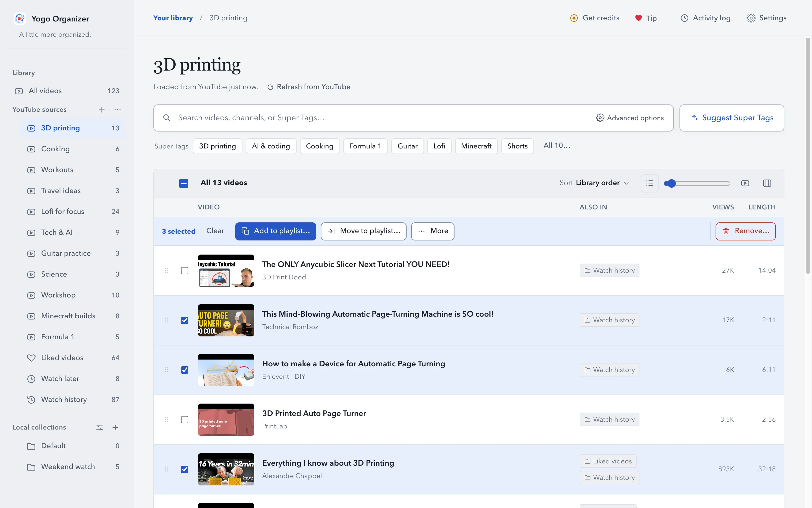Open Local collections filter settings icon
The height and width of the screenshot is (508, 812).
(99, 427)
